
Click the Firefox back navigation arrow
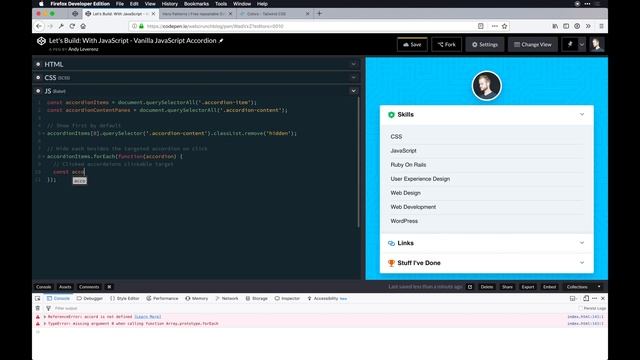tap(39, 26)
